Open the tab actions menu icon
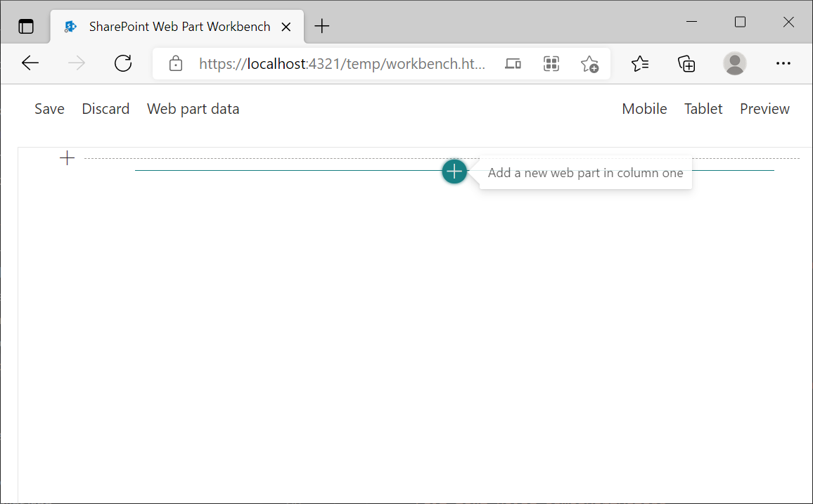The height and width of the screenshot is (504, 813). (26, 26)
